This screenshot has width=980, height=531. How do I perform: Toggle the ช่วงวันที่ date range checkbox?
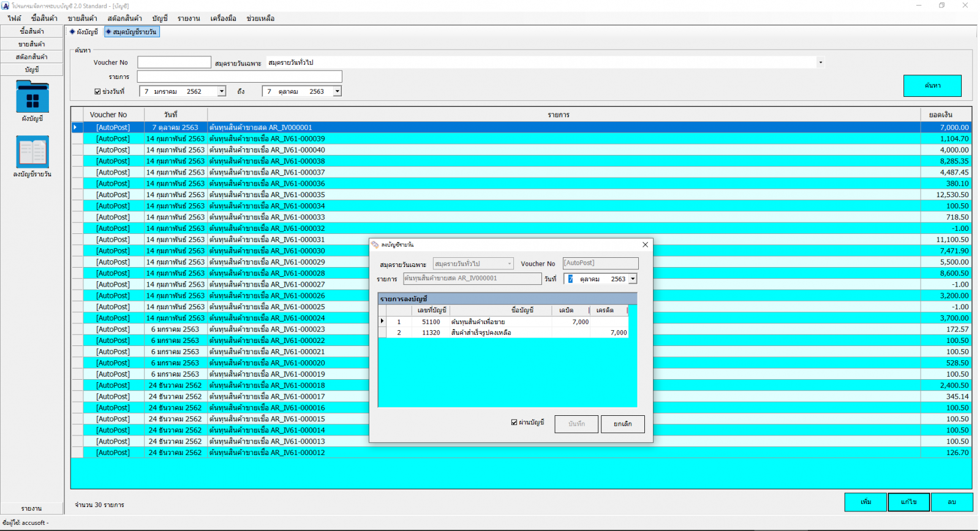(x=97, y=92)
